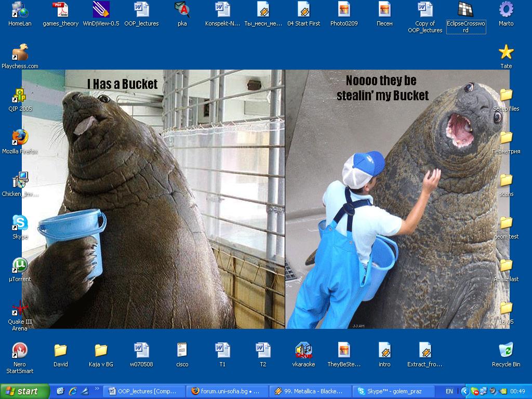Screen dimensions: 532x399
Task: Expand hidden system tray icons arrow
Action: point(465,391)
